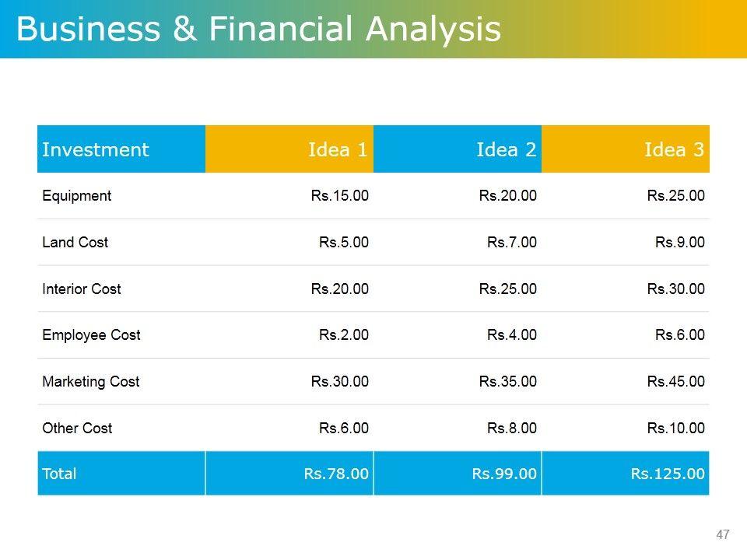This screenshot has height=560, width=747.
Task: Select the Investment column header
Action: (x=95, y=149)
